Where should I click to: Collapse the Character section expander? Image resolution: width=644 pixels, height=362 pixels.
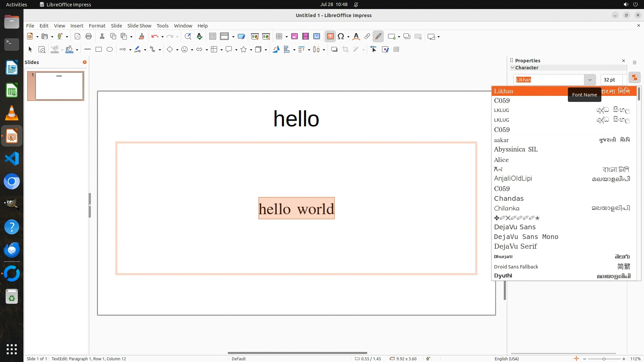click(513, 68)
